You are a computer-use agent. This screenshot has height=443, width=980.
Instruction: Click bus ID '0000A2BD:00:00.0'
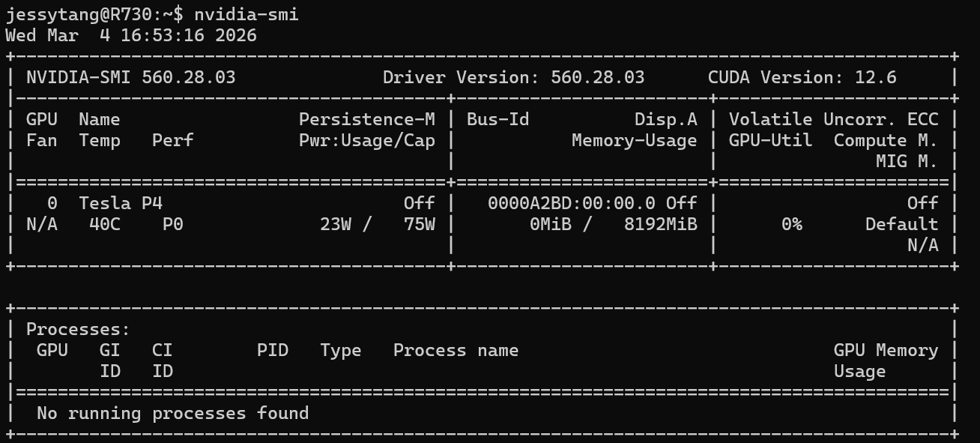coord(572,203)
